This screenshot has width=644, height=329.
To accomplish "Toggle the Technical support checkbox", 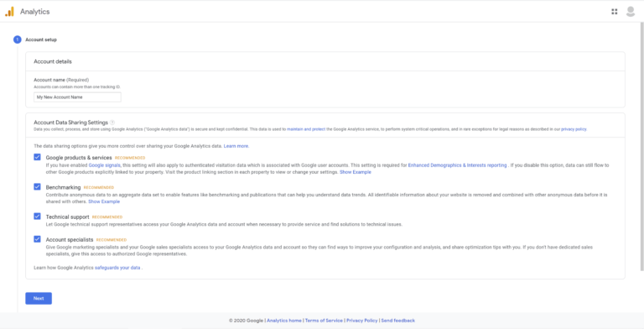I will point(38,217).
